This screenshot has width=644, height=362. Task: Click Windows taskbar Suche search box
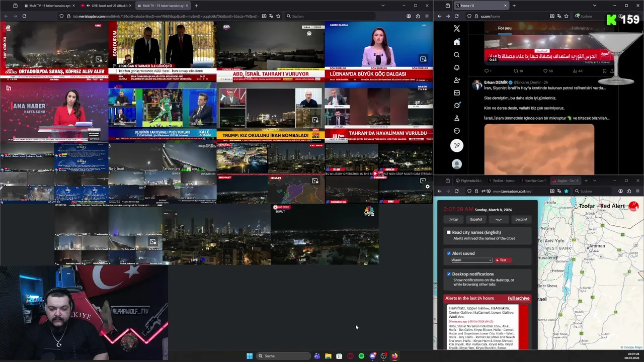[283, 356]
